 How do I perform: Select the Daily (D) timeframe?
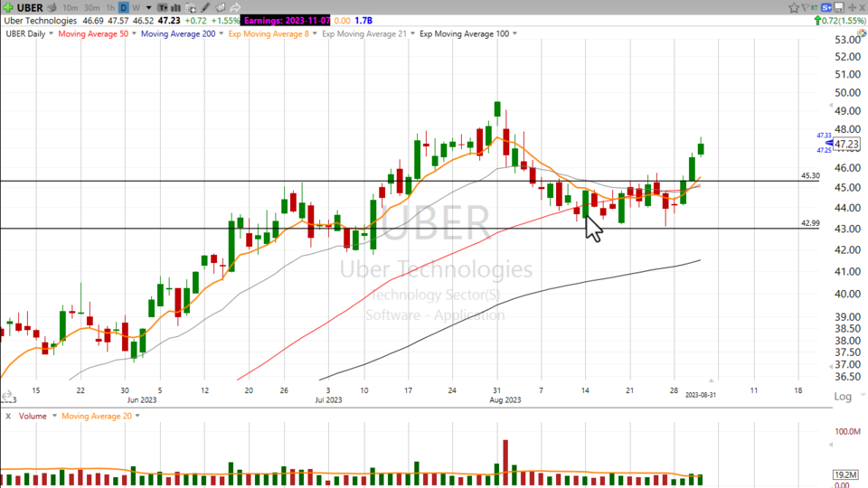pyautogui.click(x=124, y=8)
